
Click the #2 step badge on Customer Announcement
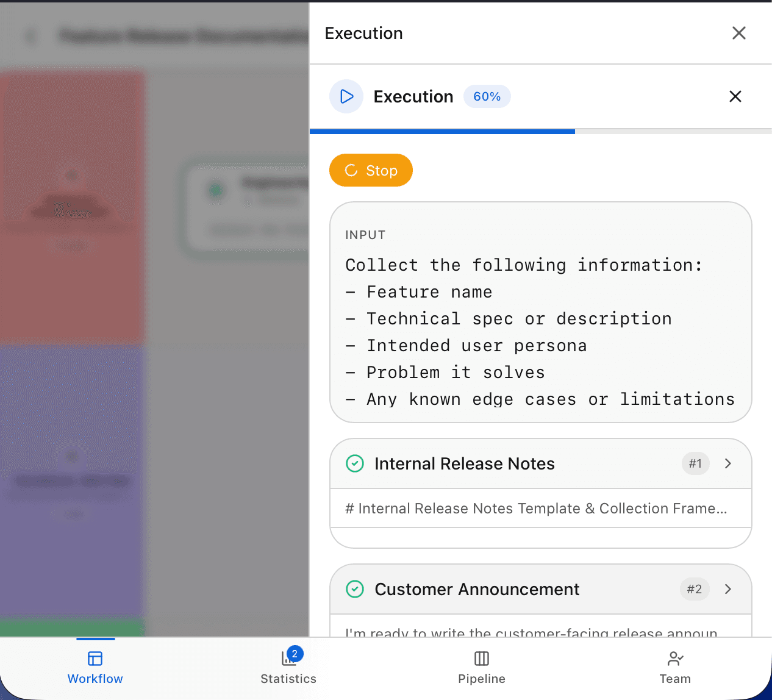[695, 589]
